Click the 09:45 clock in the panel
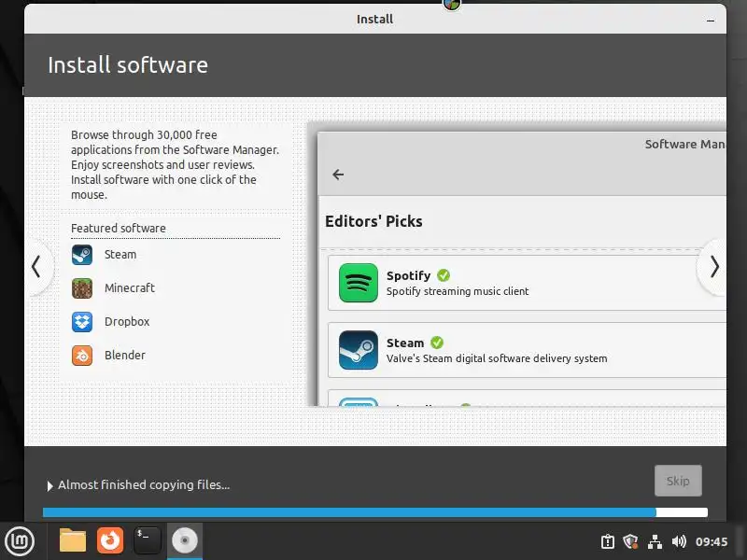Viewport: 747px width, 560px height. point(712,541)
